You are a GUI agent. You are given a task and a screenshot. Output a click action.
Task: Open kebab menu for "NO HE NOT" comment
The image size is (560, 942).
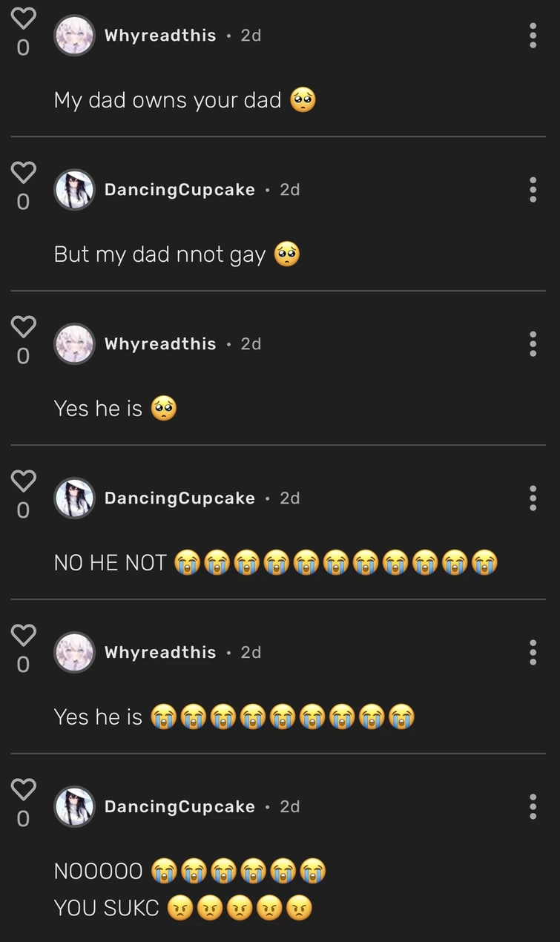pos(533,498)
